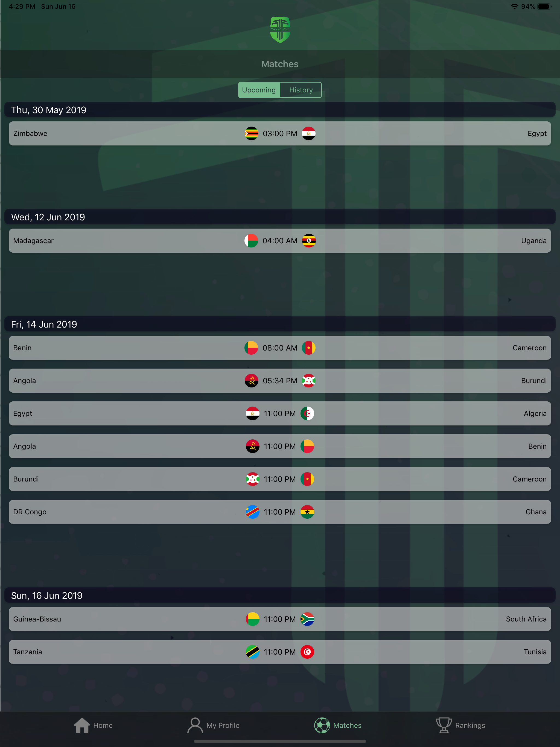This screenshot has width=560, height=747.
Task: Tap the Sun, 16 Jun 2019 header
Action: (x=280, y=595)
